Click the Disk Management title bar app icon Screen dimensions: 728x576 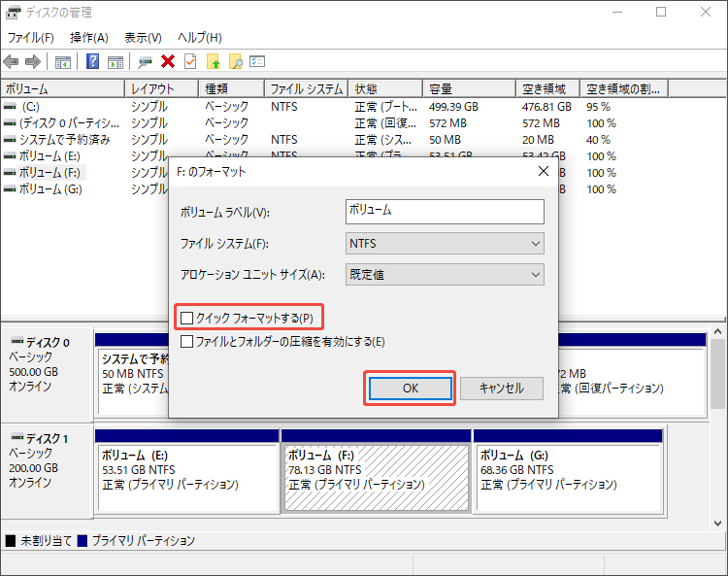[x=13, y=12]
